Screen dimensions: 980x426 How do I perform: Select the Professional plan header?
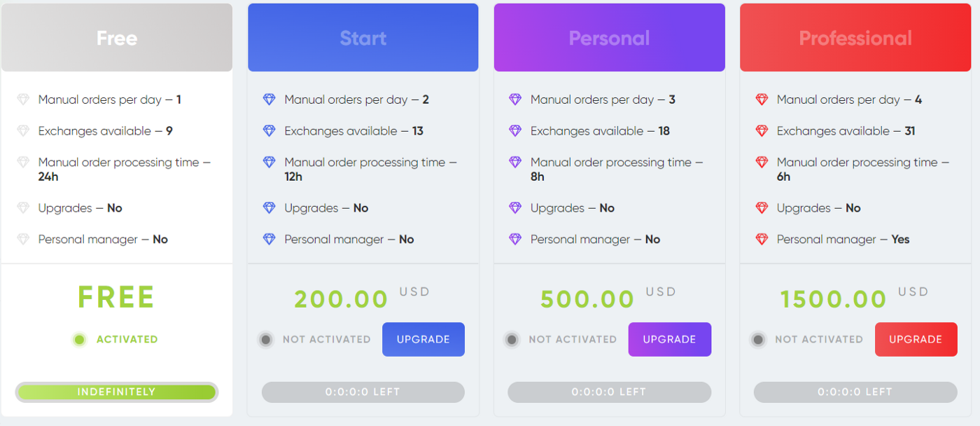[855, 38]
